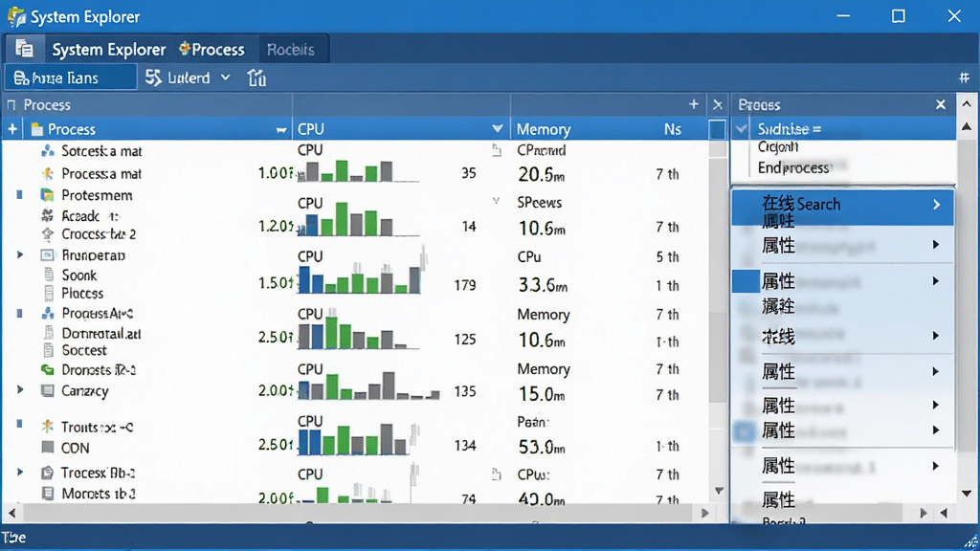Click the folder icon beside Protesmem
Image resolution: width=980 pixels, height=551 pixels.
48,195
